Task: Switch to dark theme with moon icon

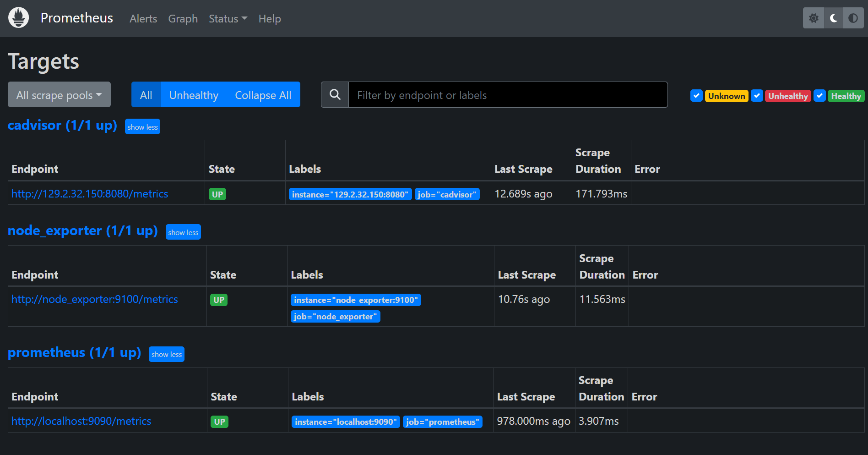Action: [x=834, y=18]
